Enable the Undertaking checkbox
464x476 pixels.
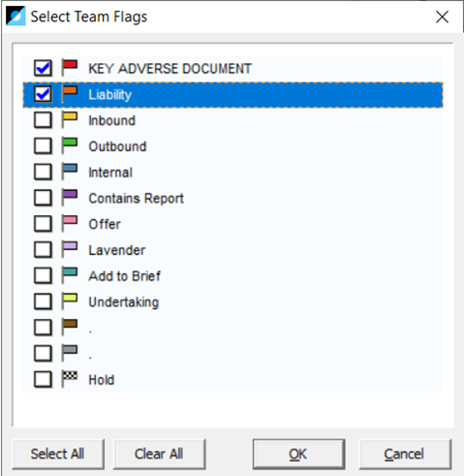pyautogui.click(x=43, y=301)
